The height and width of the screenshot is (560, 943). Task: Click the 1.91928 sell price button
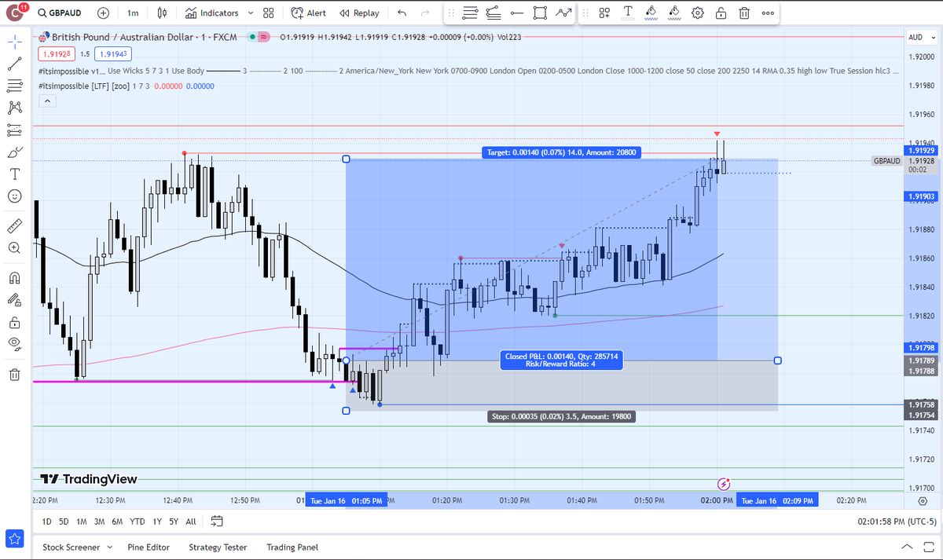click(56, 54)
